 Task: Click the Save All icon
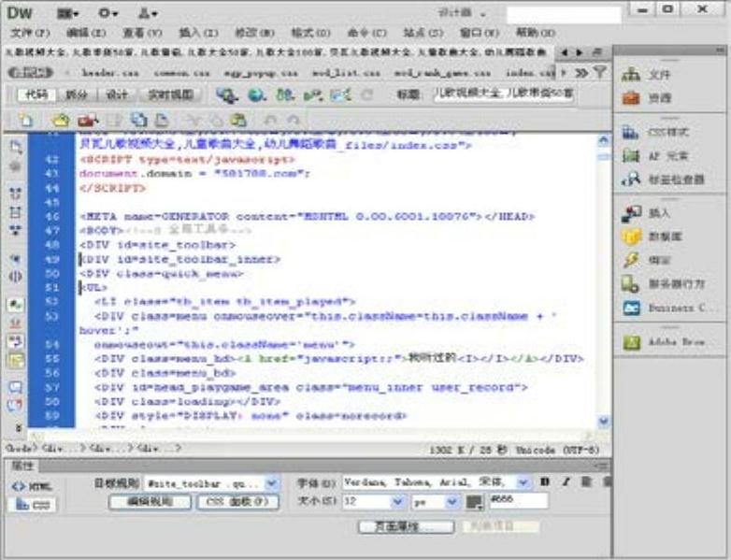click(x=138, y=121)
